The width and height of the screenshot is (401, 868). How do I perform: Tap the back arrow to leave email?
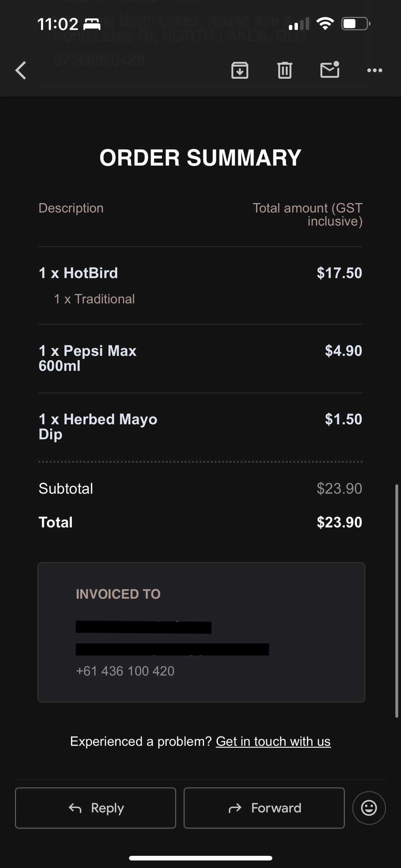(21, 70)
